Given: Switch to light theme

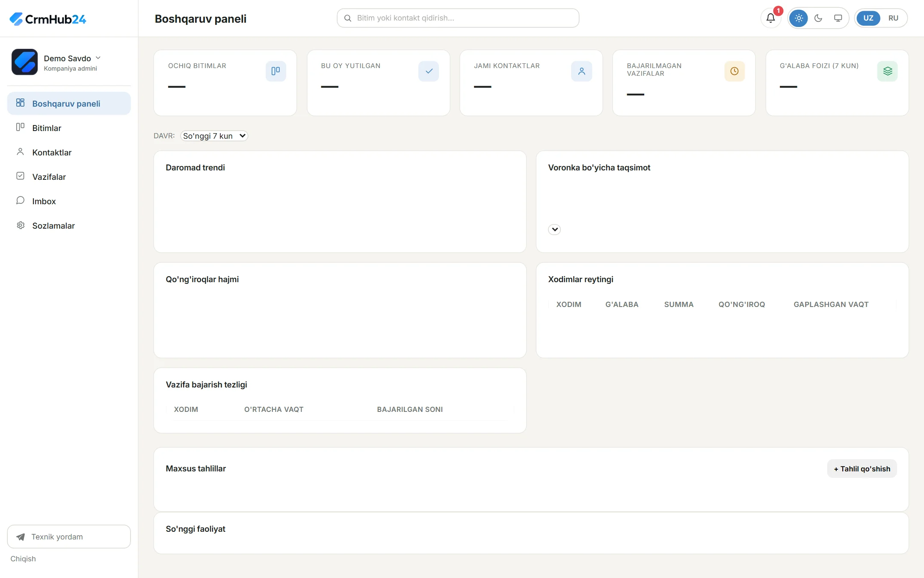Looking at the screenshot, I should (x=799, y=18).
